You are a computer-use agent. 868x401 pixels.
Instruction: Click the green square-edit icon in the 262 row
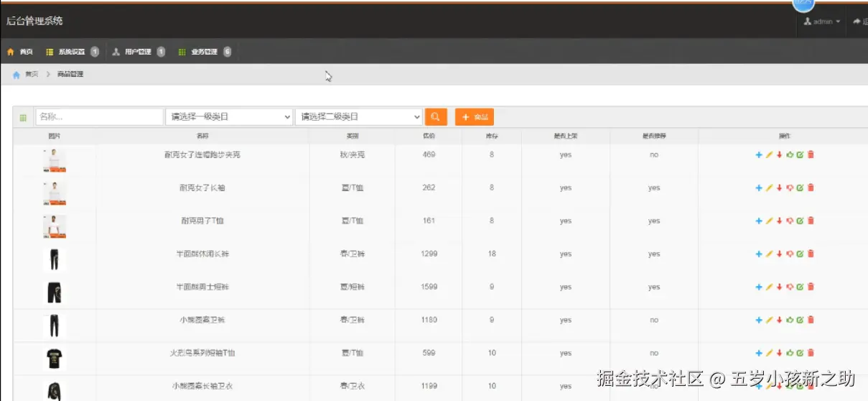point(800,188)
